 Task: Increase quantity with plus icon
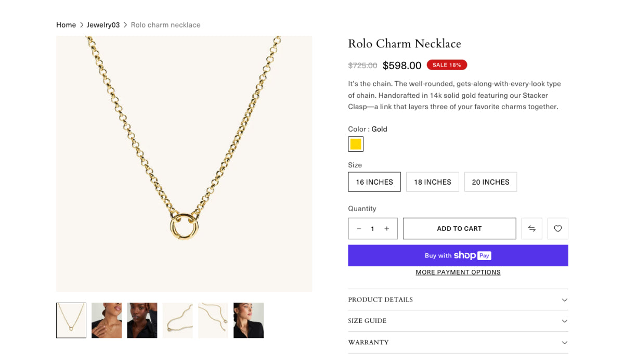pyautogui.click(x=387, y=229)
